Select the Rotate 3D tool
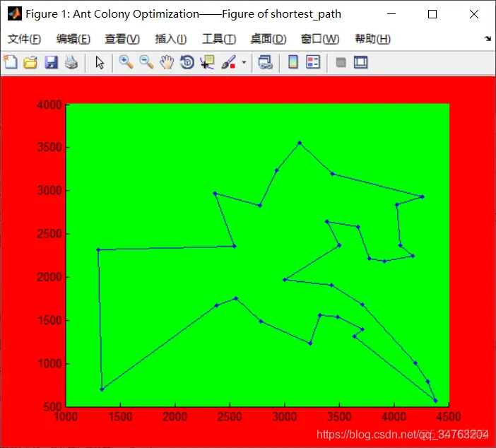Viewport: 496px width, 448px height. pyautogui.click(x=187, y=62)
